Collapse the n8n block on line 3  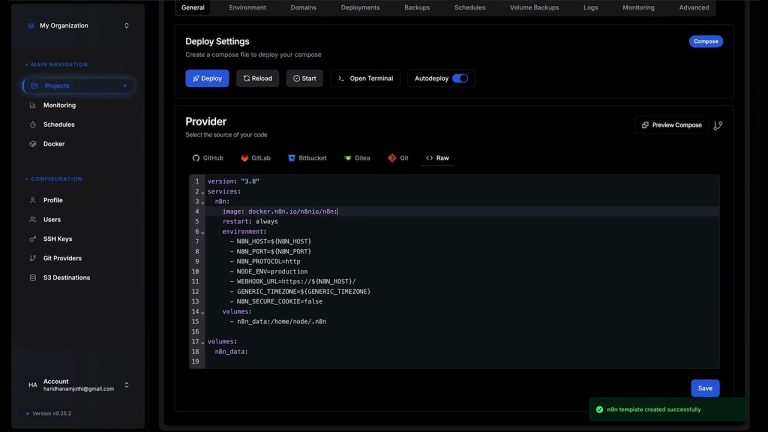pyautogui.click(x=202, y=202)
